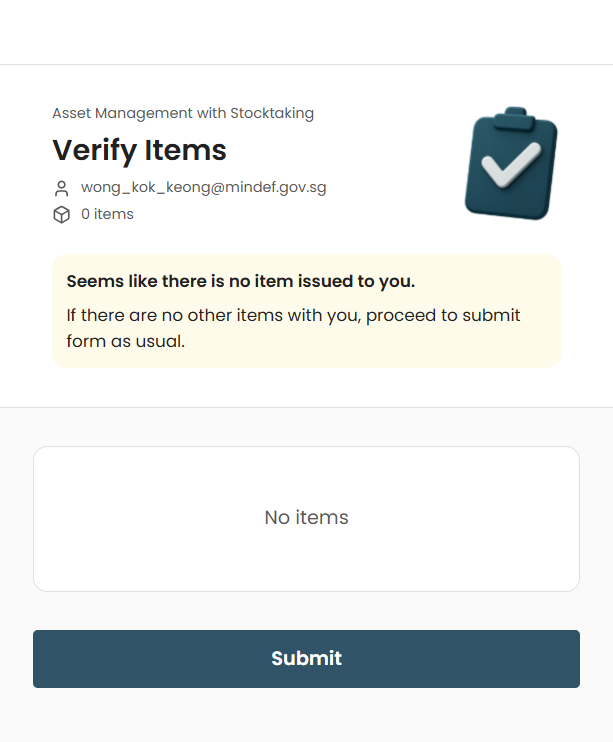Click the yellow no-item notice banner
613x742 pixels.
(306, 311)
